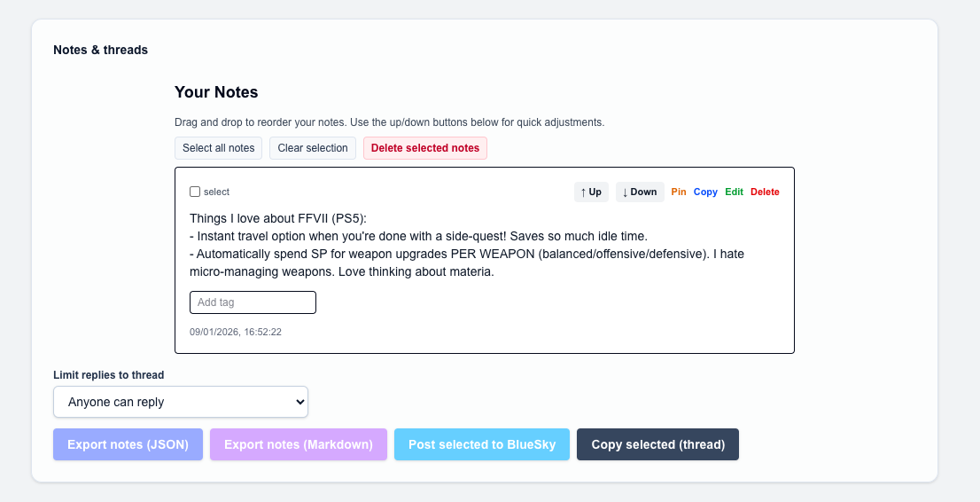The height and width of the screenshot is (502, 980).
Task: Export notes as Markdown
Action: (299, 444)
